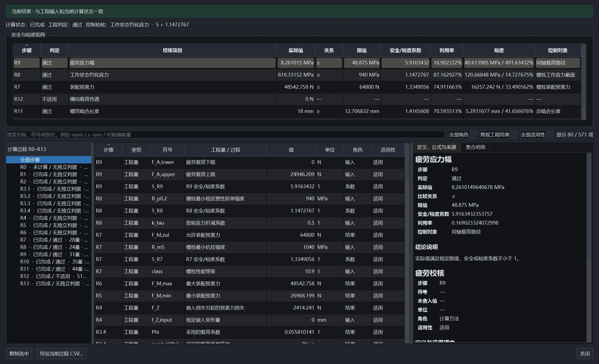Select the 工作状态约化应力 matrix row
The image size is (599, 364).
297,75
